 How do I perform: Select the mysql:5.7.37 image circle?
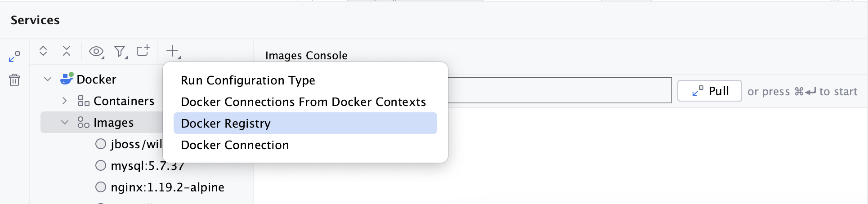(101, 165)
